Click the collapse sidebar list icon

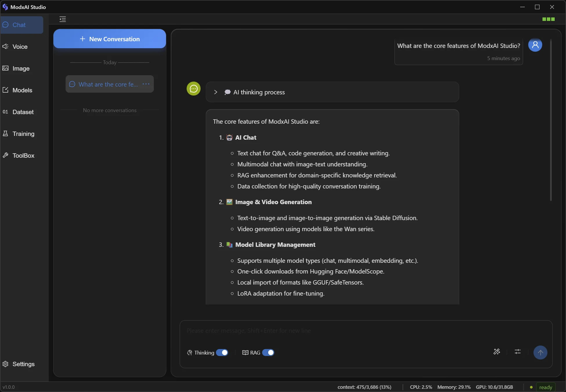click(63, 19)
